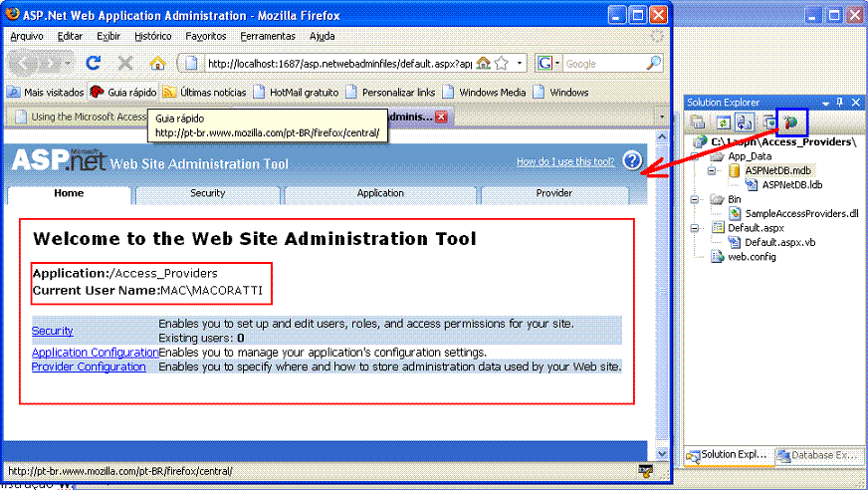Image resolution: width=868 pixels, height=490 pixels.
Task: Open the back/forward history dropdown arrow
Action: (67, 63)
